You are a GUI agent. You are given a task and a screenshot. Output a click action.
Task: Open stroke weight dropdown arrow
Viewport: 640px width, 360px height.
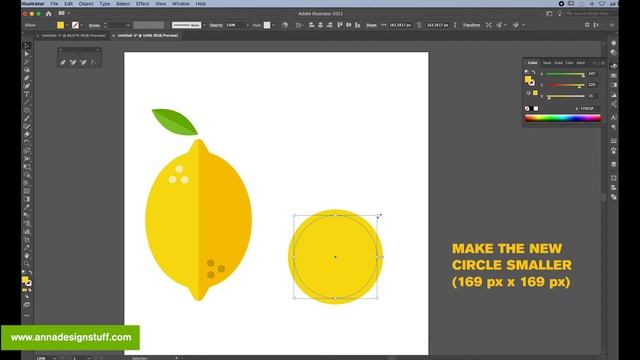[x=128, y=25]
